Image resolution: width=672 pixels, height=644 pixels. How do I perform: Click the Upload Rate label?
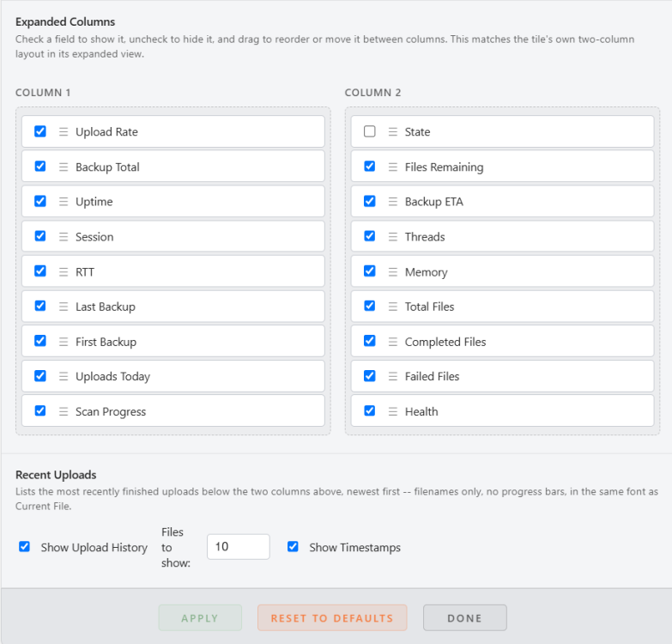coord(106,132)
